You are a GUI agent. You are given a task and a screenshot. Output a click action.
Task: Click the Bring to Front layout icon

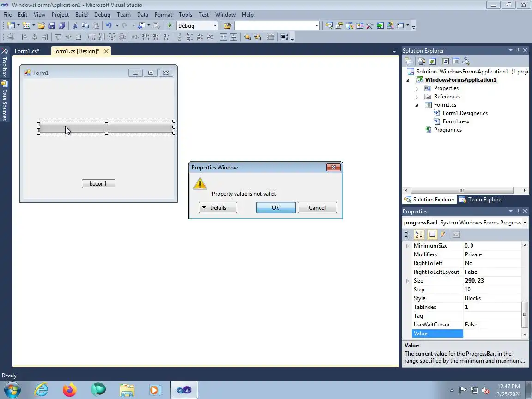(248, 37)
